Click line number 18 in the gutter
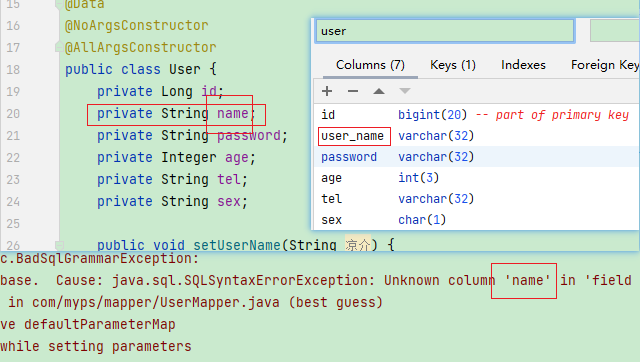640x362 pixels. click(x=13, y=69)
